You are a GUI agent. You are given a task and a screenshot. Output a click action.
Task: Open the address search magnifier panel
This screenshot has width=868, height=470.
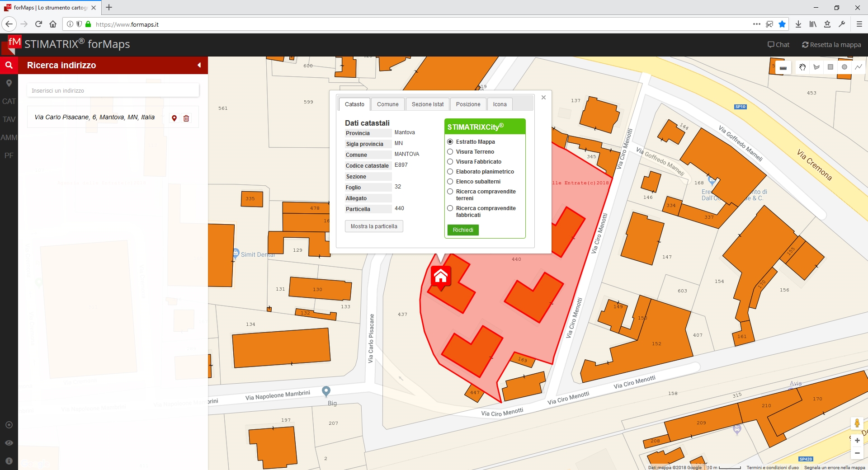(x=9, y=65)
